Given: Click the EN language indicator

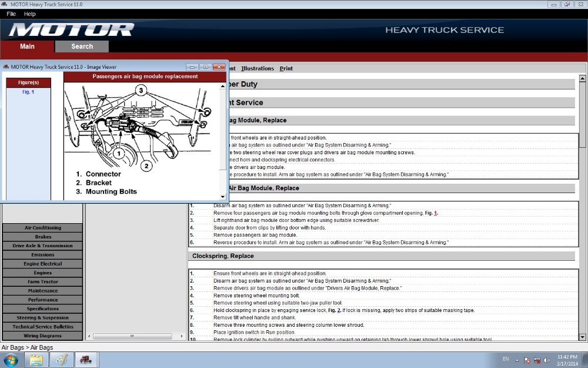Looking at the screenshot, I should coord(506,359).
